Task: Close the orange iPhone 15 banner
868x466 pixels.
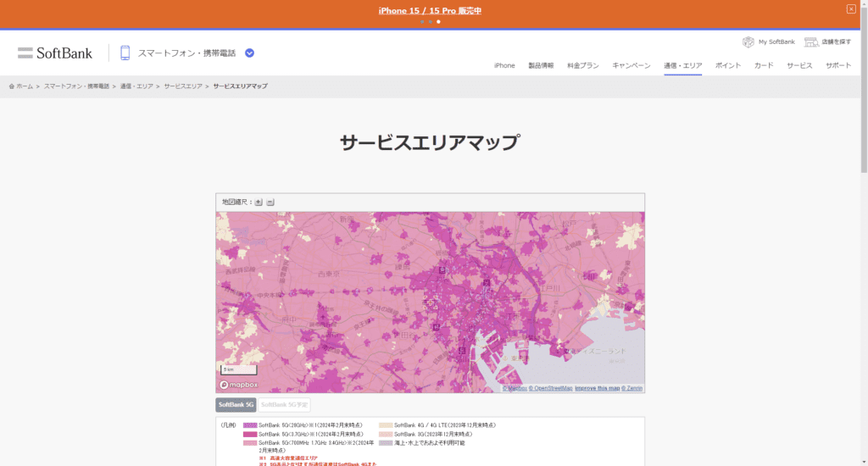Action: (851, 8)
